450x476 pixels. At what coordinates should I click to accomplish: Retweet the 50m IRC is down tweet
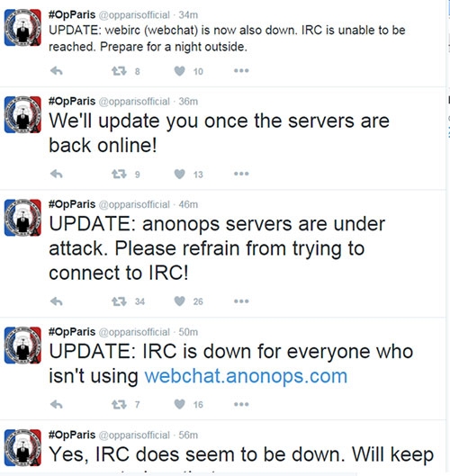pyautogui.click(x=119, y=404)
